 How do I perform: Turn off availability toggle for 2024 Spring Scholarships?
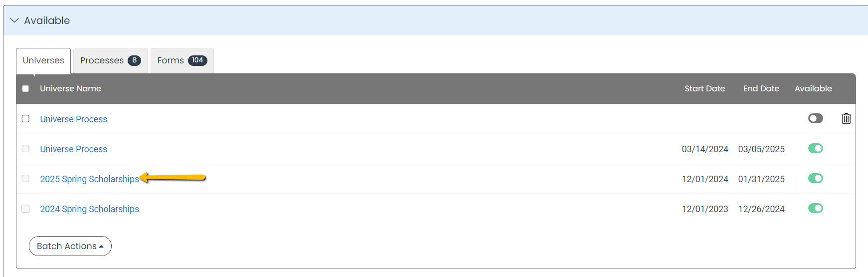click(x=816, y=208)
